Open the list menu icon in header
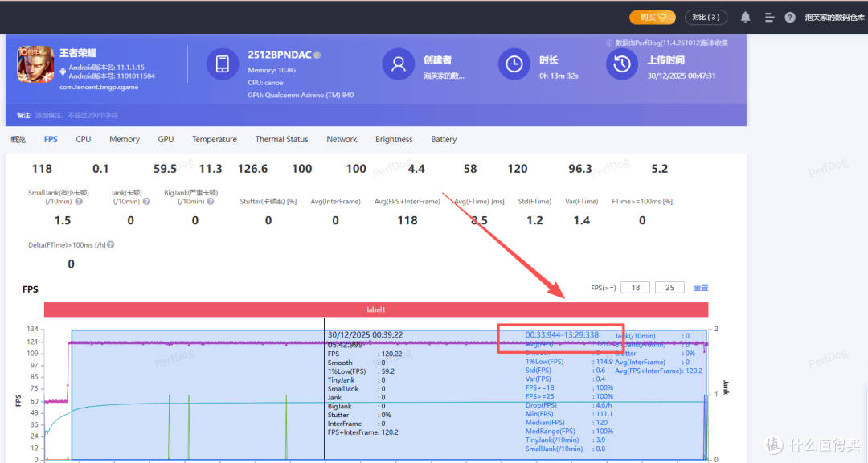The height and width of the screenshot is (463, 868). 769,18
